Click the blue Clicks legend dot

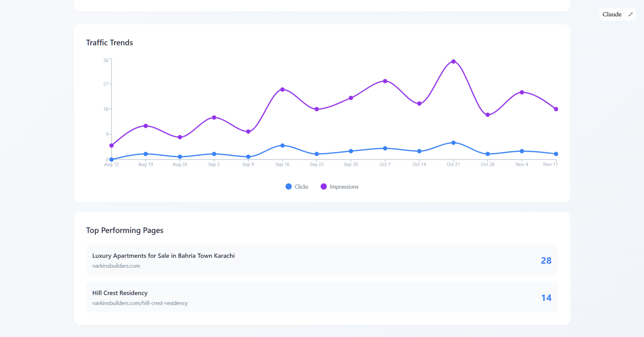pyautogui.click(x=289, y=186)
